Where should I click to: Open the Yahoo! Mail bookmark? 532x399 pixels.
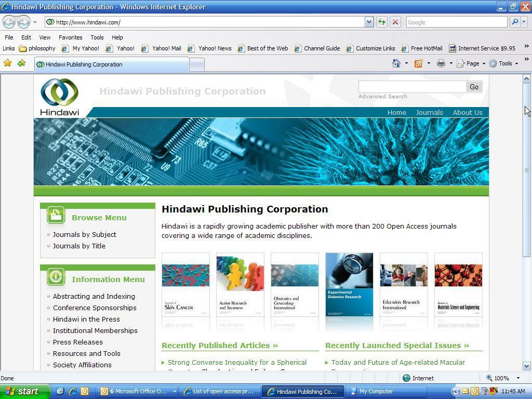coord(161,48)
